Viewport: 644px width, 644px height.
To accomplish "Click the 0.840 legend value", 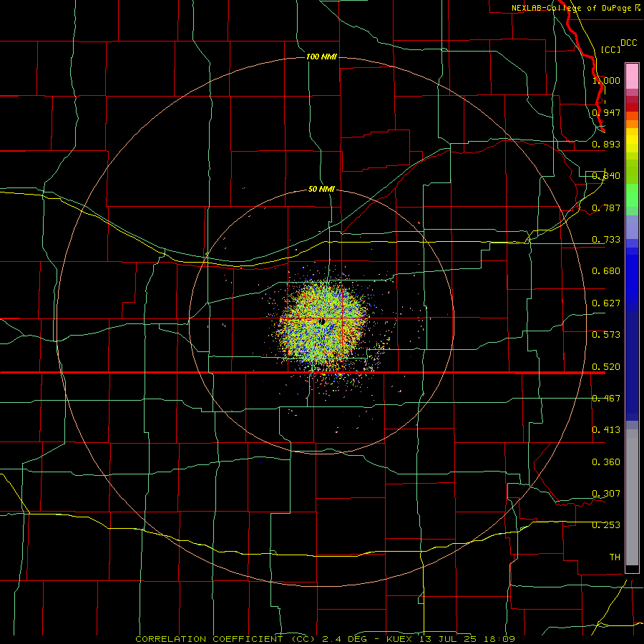I will coord(606,176).
